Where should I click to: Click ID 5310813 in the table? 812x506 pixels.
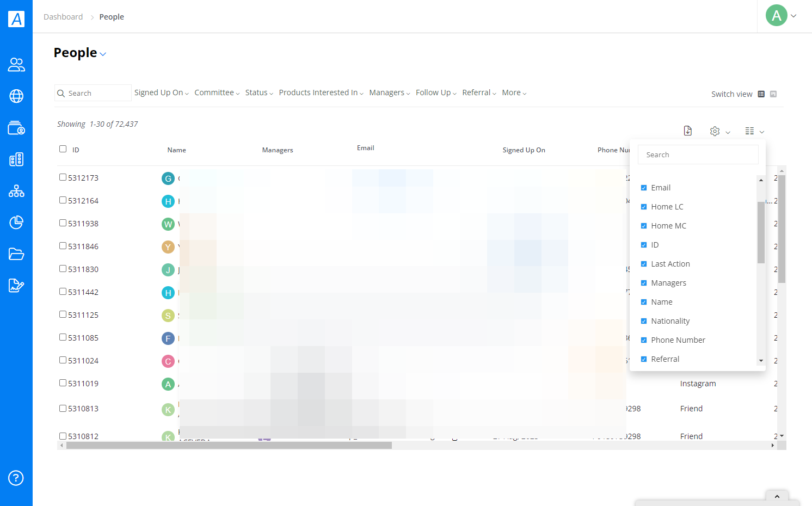coord(83,409)
